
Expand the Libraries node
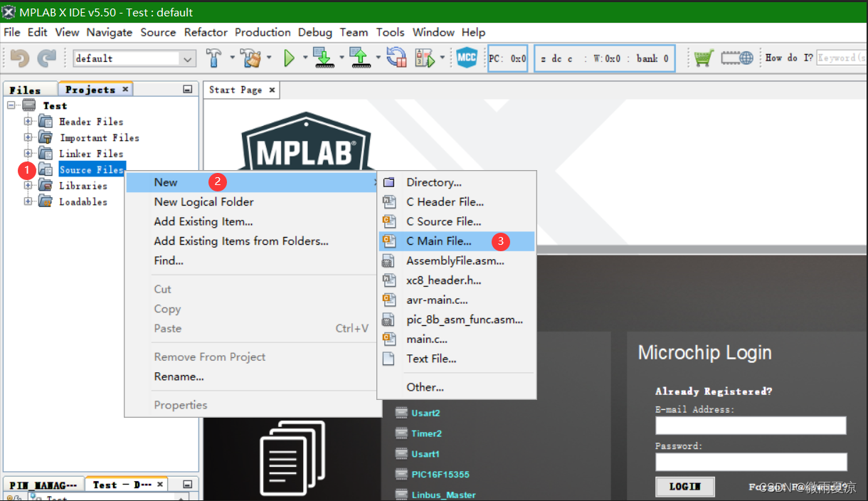pyautogui.click(x=28, y=185)
